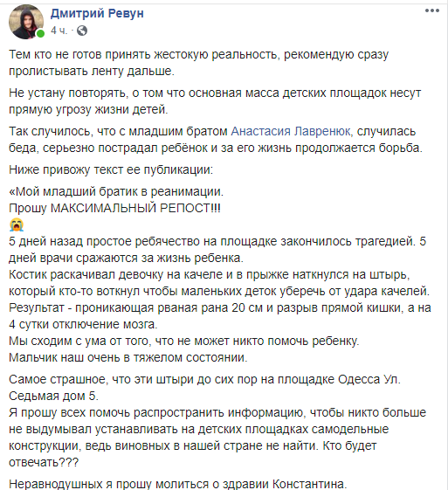Open the Дмитрий Ревун author profile link

[x=97, y=13]
